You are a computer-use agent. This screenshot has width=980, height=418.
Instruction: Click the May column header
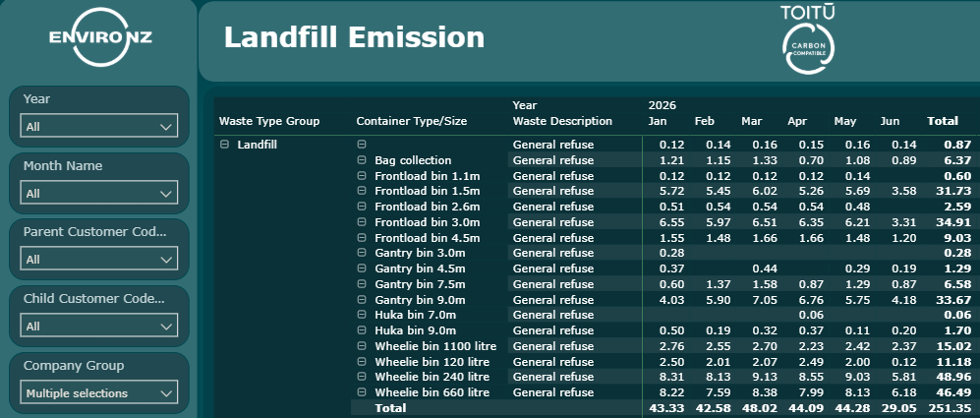coord(845,121)
